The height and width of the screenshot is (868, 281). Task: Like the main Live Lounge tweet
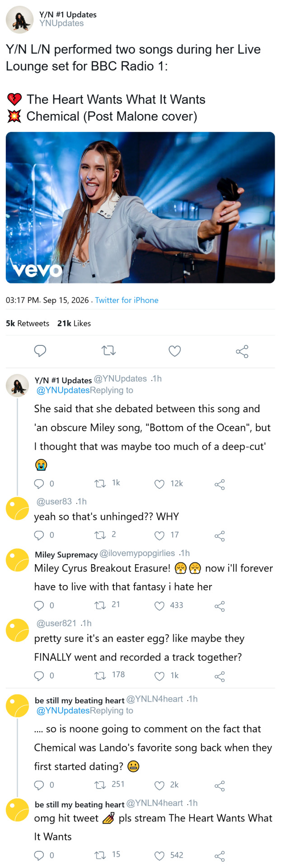[174, 351]
